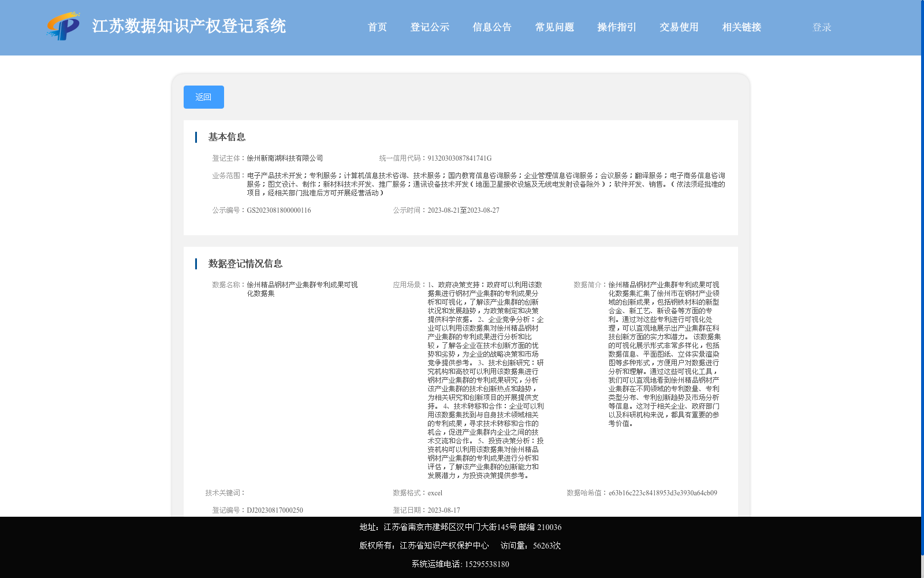Select publicity number GS2023081800000116

279,210
